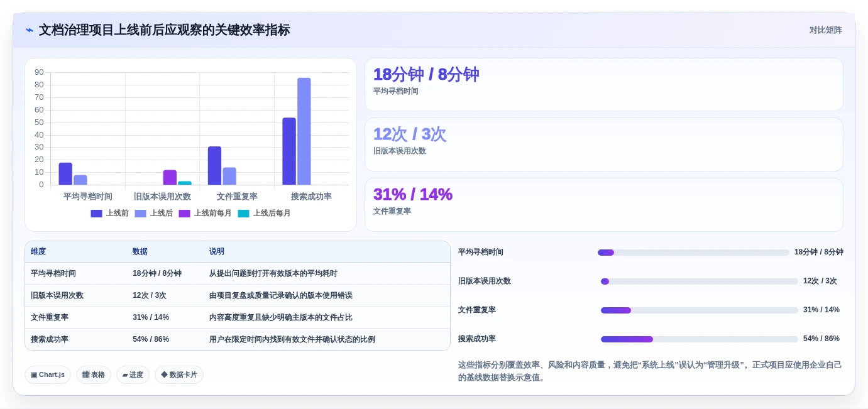Screen dimensions: 868x409
Task: Click table cell 31% / 14%
Action: point(151,317)
